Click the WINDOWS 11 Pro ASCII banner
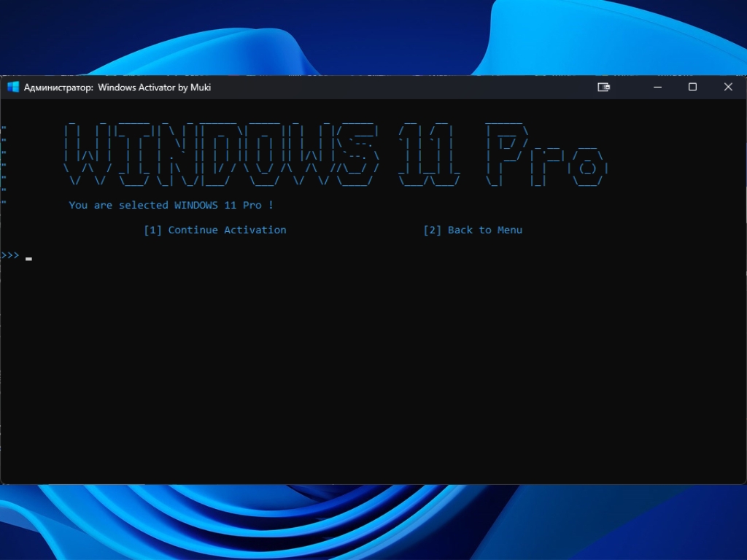The height and width of the screenshot is (560, 747). [336, 155]
